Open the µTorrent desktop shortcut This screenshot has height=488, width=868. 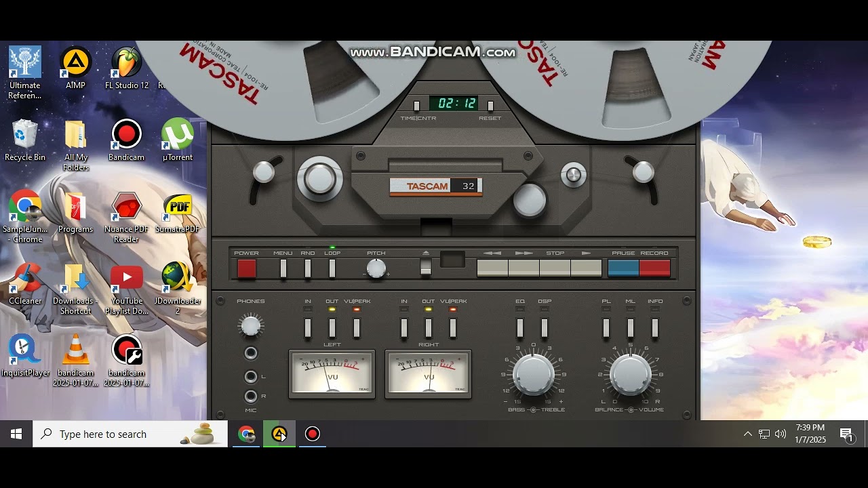tap(178, 140)
